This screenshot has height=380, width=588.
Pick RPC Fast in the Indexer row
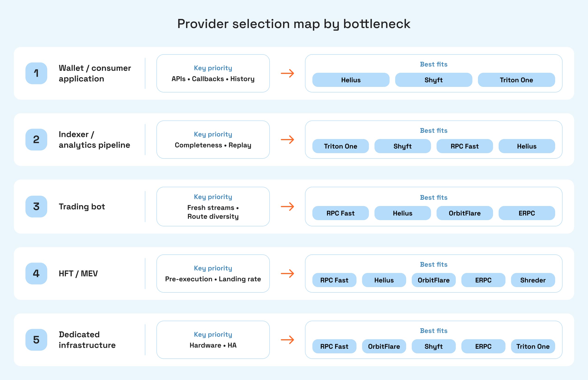click(464, 146)
